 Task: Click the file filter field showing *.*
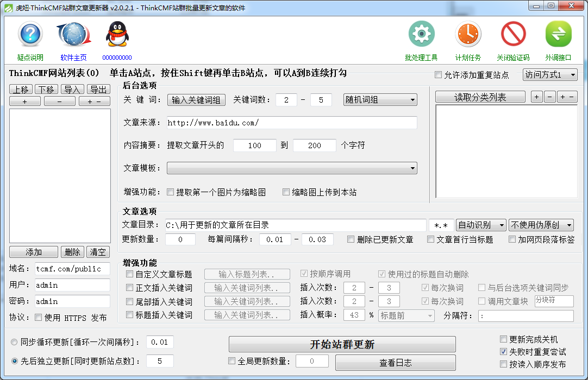coord(441,225)
